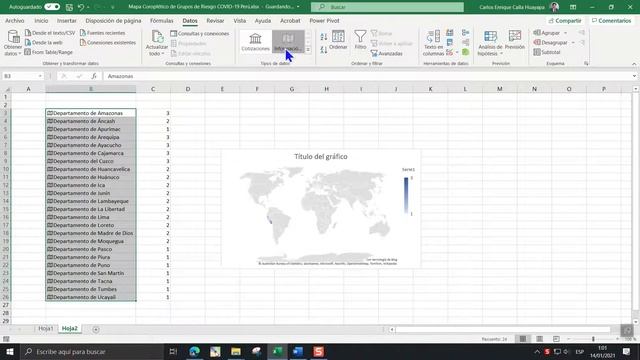Select the Información geográfica data type

(288, 42)
